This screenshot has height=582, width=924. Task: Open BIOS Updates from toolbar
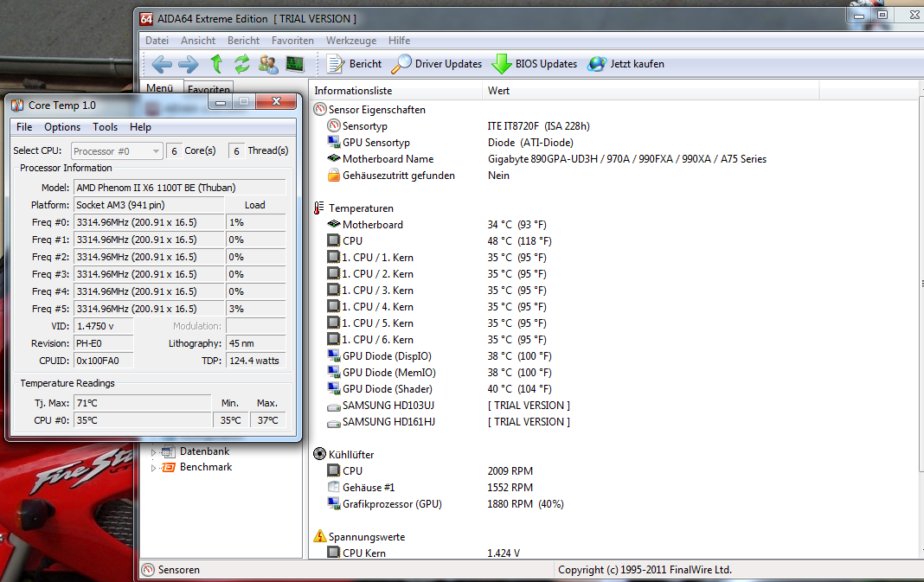pos(535,64)
